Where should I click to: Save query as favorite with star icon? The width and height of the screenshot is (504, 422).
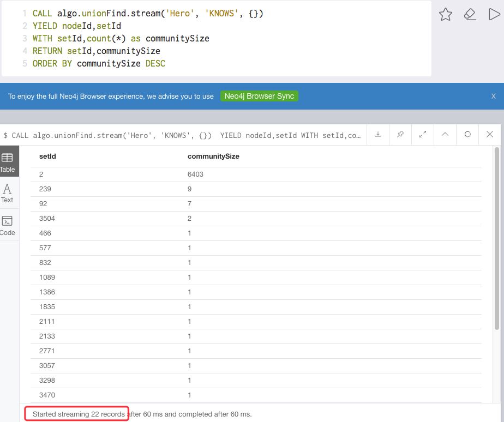(446, 15)
